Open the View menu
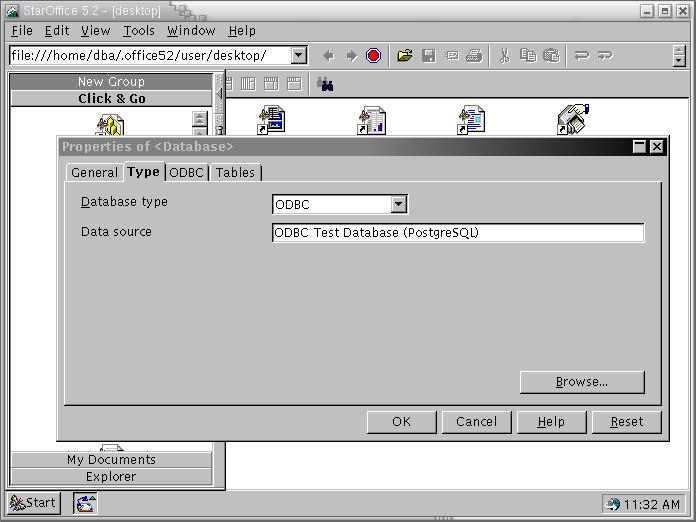 pyautogui.click(x=95, y=31)
